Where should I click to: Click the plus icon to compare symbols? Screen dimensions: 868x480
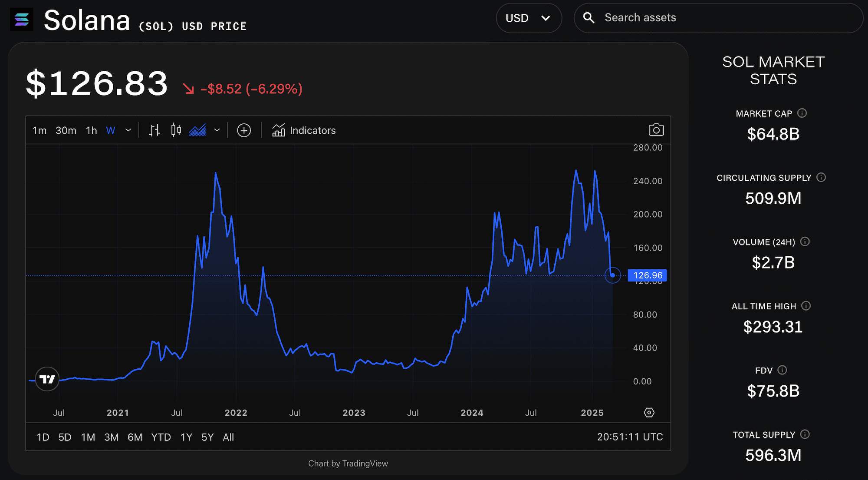[x=244, y=130]
